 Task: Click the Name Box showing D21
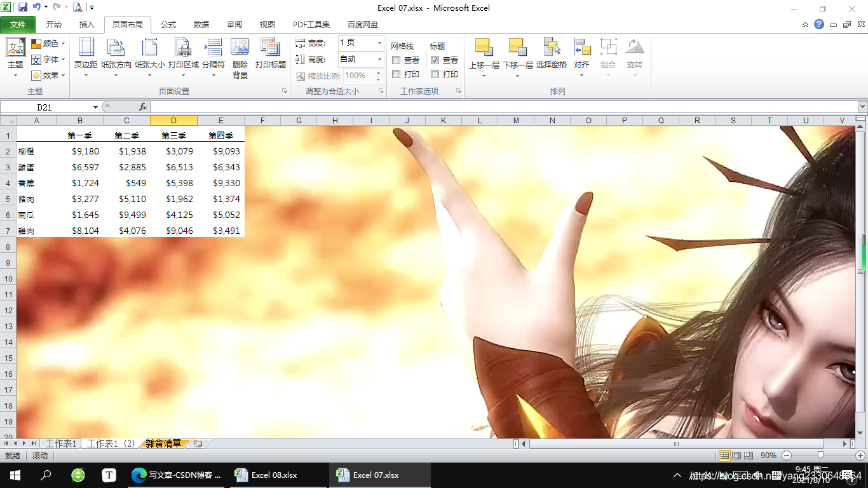46,107
